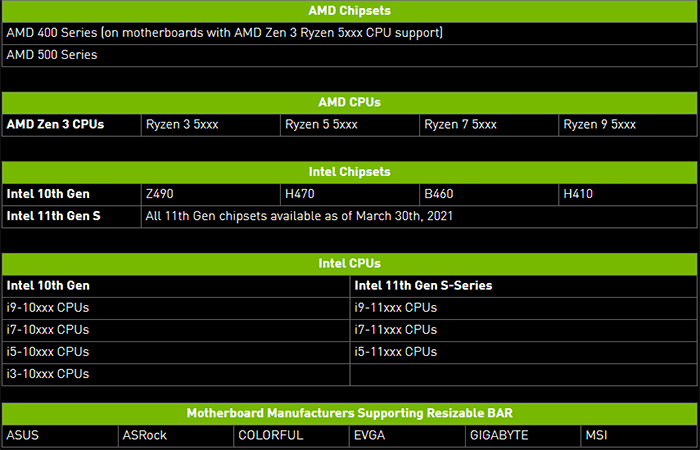
Task: Select the Z490 chipset cell
Action: [x=211, y=195]
